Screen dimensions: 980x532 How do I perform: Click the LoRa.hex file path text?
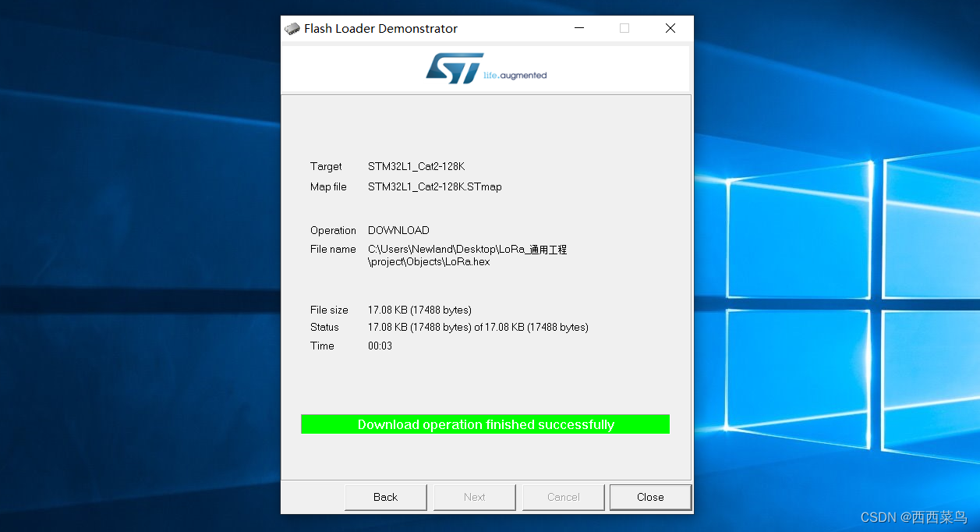pos(468,256)
